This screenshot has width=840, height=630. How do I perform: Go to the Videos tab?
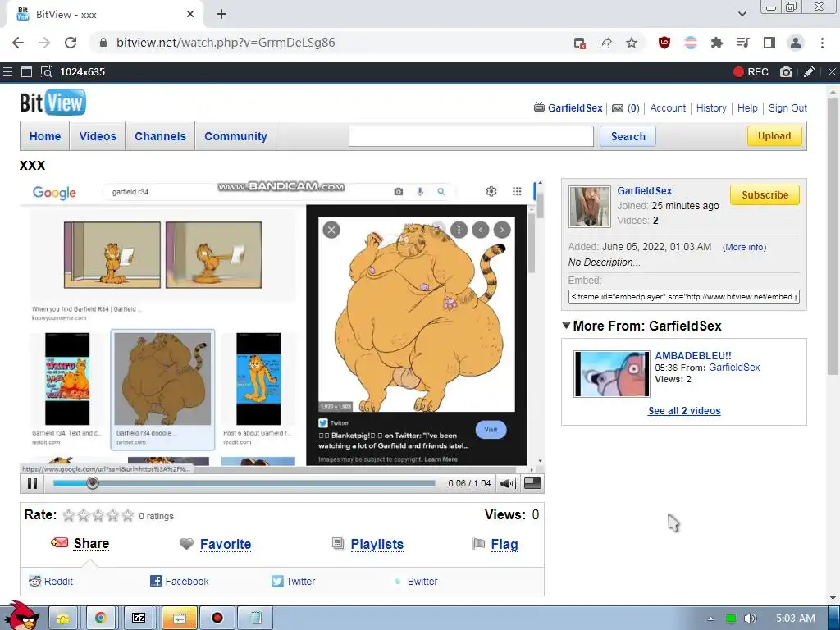[98, 136]
